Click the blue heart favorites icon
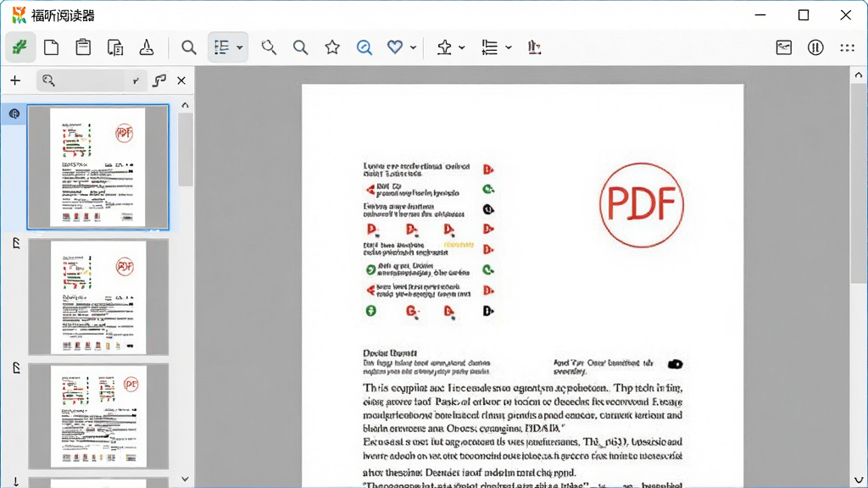The image size is (868, 488). click(x=395, y=47)
